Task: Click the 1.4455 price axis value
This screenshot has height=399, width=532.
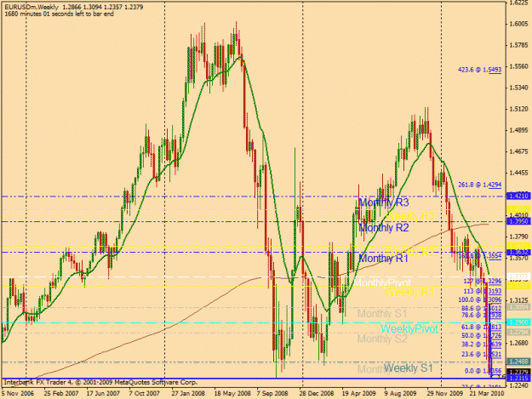Action: [518, 173]
